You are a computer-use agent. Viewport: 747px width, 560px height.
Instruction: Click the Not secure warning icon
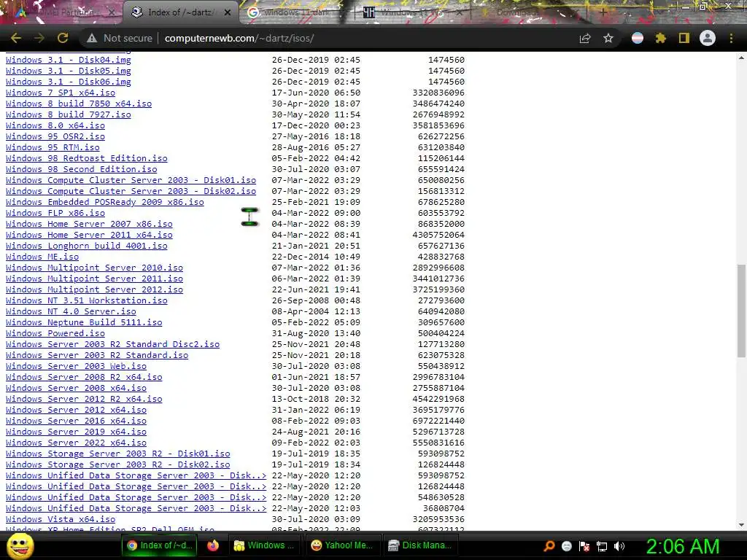coord(91,38)
